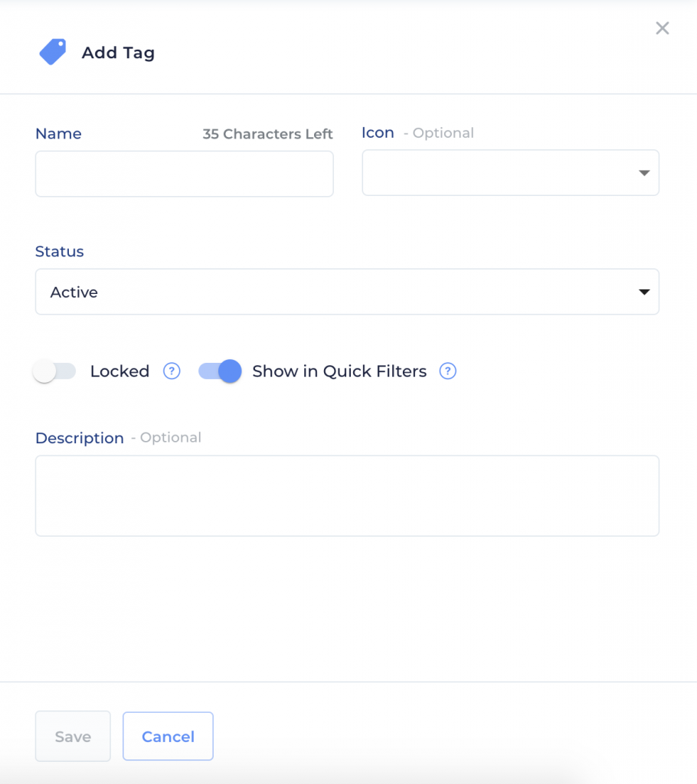Click the Add Tag title text

click(119, 53)
